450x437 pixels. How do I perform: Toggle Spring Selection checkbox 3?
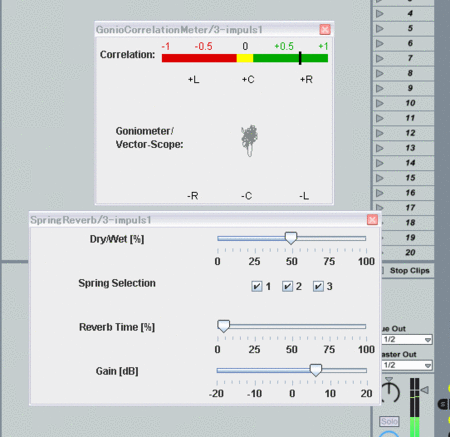318,286
